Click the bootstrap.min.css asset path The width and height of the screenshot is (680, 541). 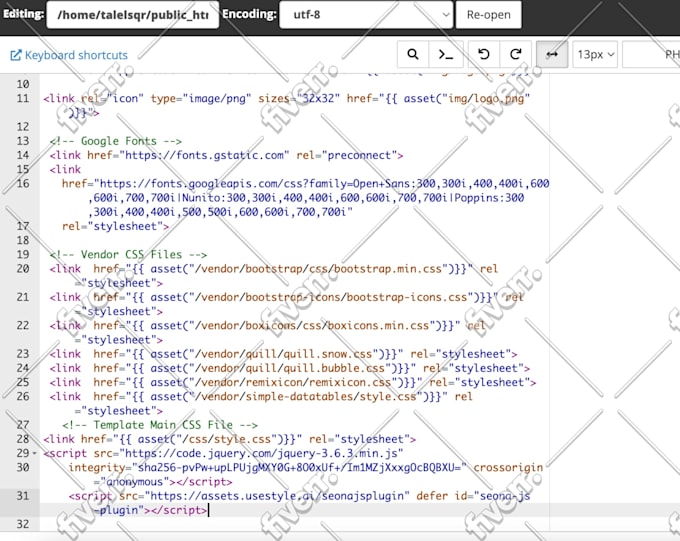coord(318,269)
